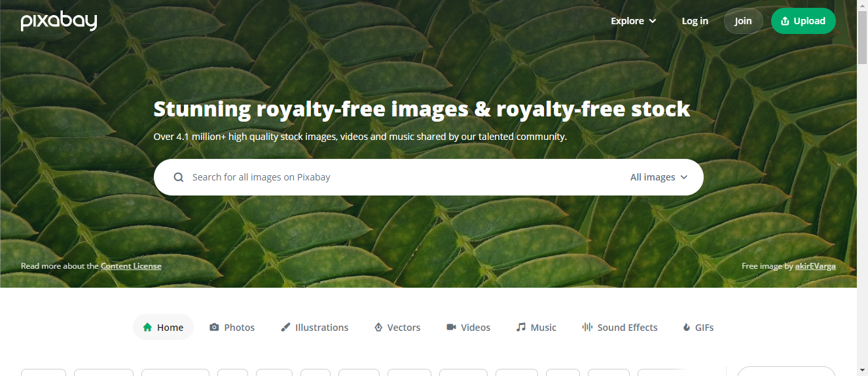Image resolution: width=868 pixels, height=376 pixels.
Task: Select the Music note icon
Action: (x=520, y=327)
